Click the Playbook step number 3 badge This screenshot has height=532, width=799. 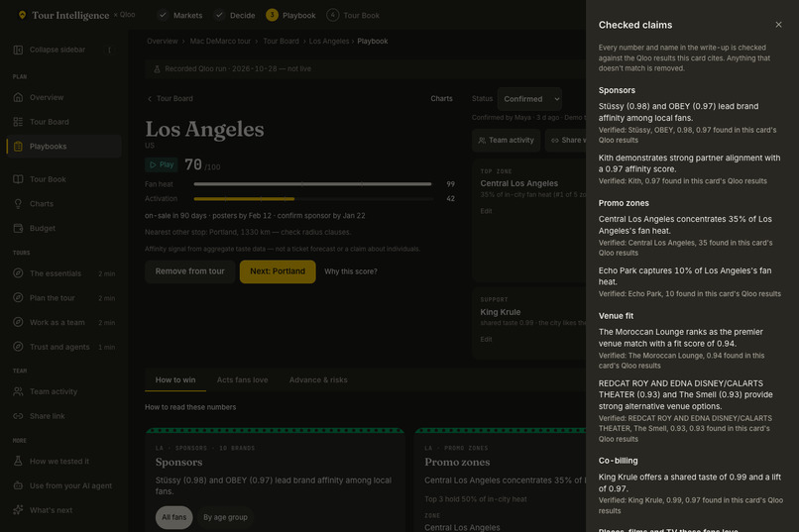click(x=272, y=15)
